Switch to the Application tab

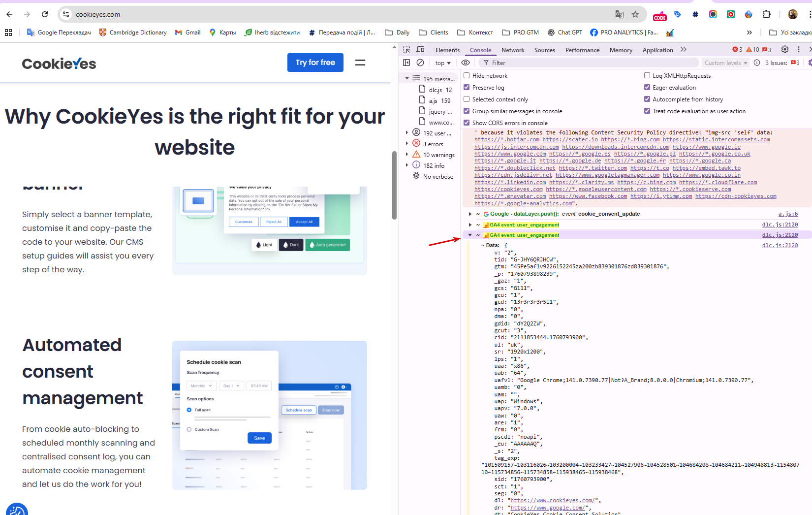coord(657,50)
